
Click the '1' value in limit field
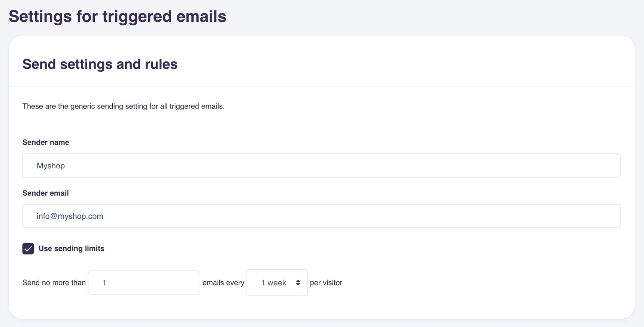click(x=104, y=283)
